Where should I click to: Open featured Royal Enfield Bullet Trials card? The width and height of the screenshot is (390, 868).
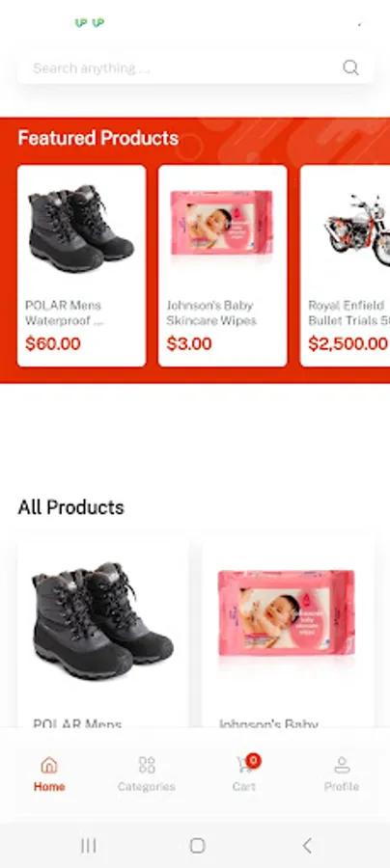click(346, 266)
